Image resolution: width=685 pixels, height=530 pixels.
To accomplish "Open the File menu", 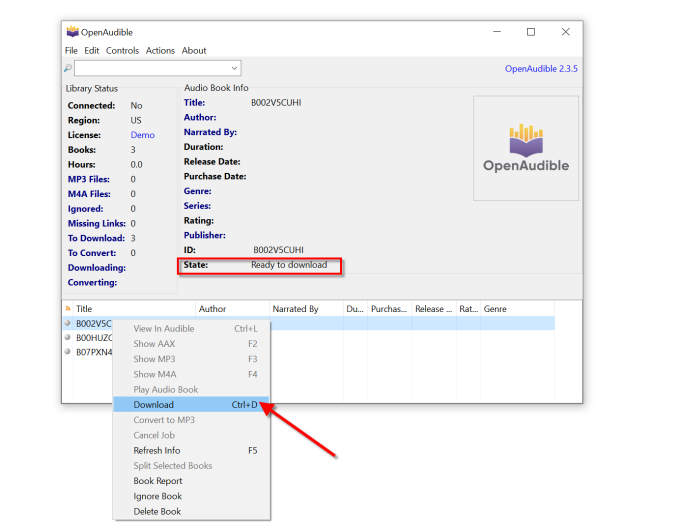I will click(71, 51).
